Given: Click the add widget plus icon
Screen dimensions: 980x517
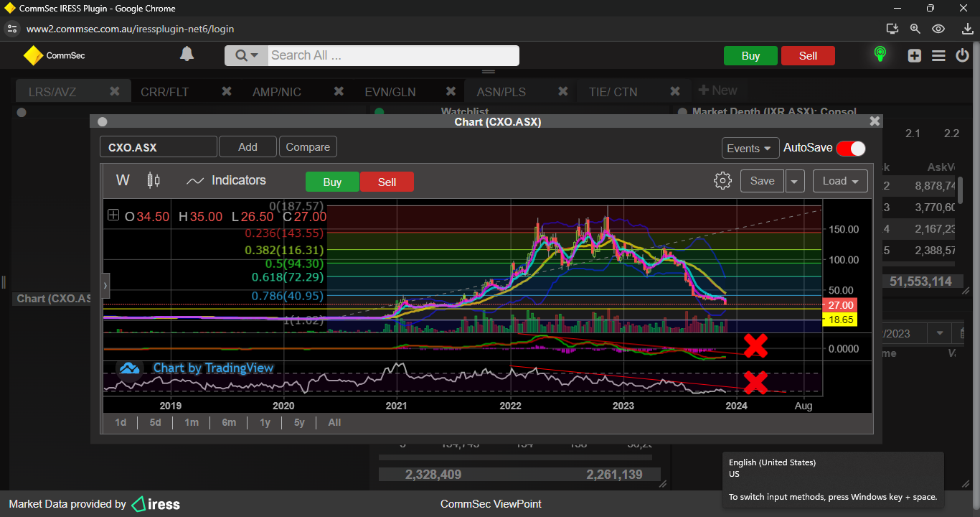Looking at the screenshot, I should click(914, 56).
